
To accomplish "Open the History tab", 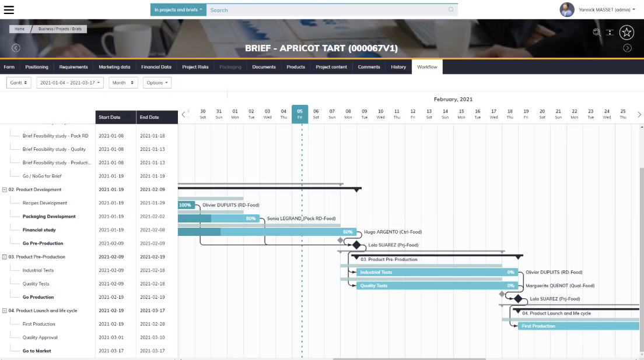I will pyautogui.click(x=398, y=67).
